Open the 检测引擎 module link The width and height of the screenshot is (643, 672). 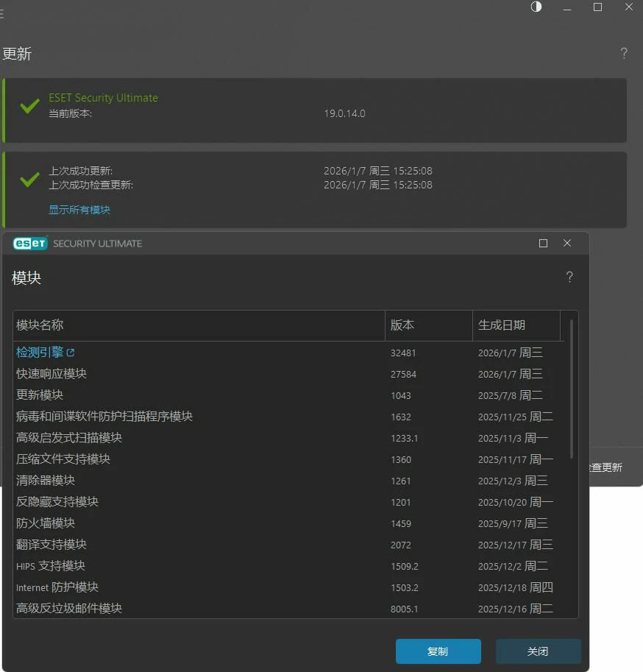tap(40, 353)
